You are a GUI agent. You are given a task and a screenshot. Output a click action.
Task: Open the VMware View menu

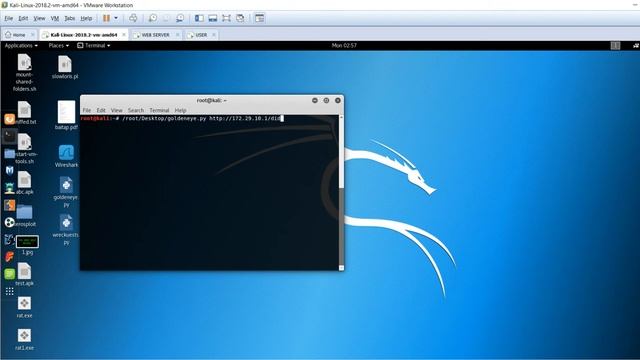coord(39,18)
